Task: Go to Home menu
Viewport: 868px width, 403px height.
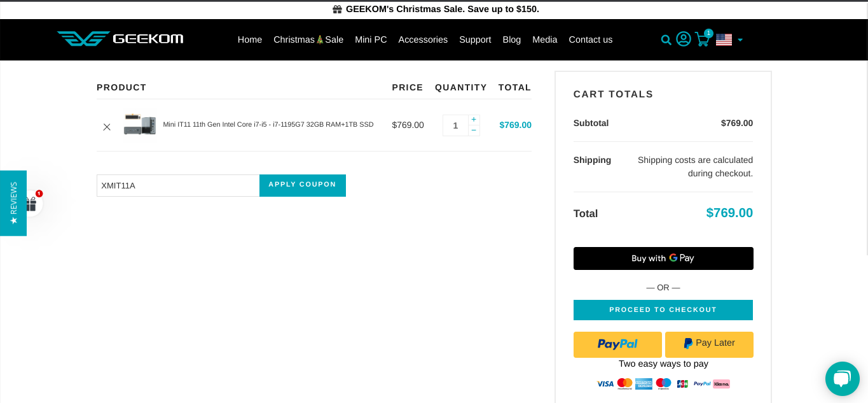Action: [250, 39]
